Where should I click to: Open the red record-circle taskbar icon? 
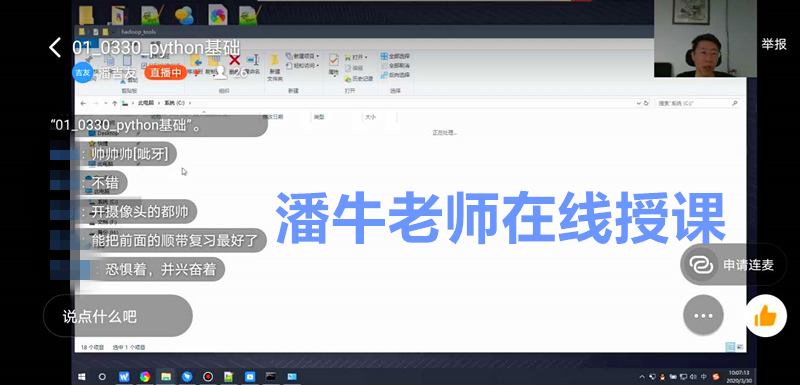pyautogui.click(x=208, y=377)
